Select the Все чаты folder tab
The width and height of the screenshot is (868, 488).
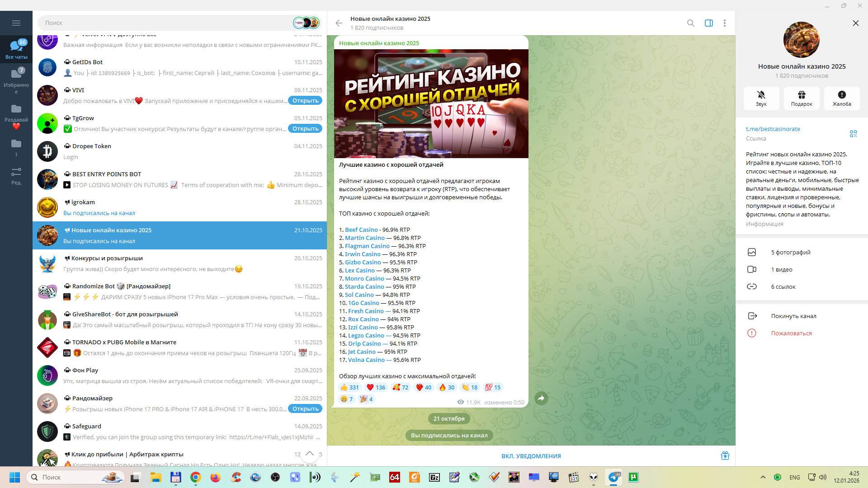tap(16, 49)
